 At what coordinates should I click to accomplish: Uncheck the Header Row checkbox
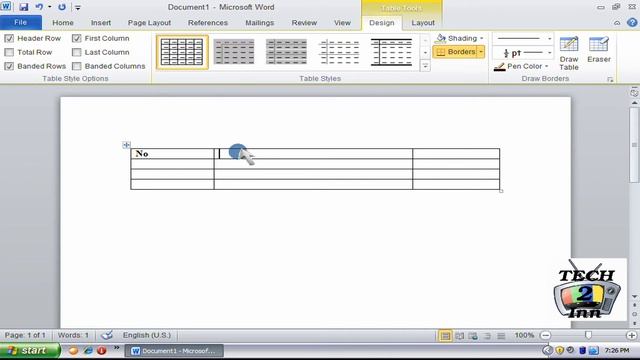pos(9,38)
